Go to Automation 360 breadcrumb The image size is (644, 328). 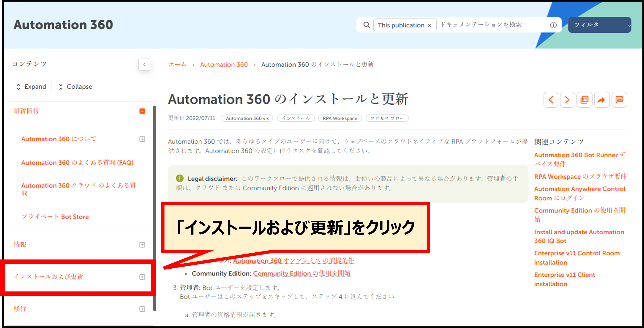[x=224, y=65]
